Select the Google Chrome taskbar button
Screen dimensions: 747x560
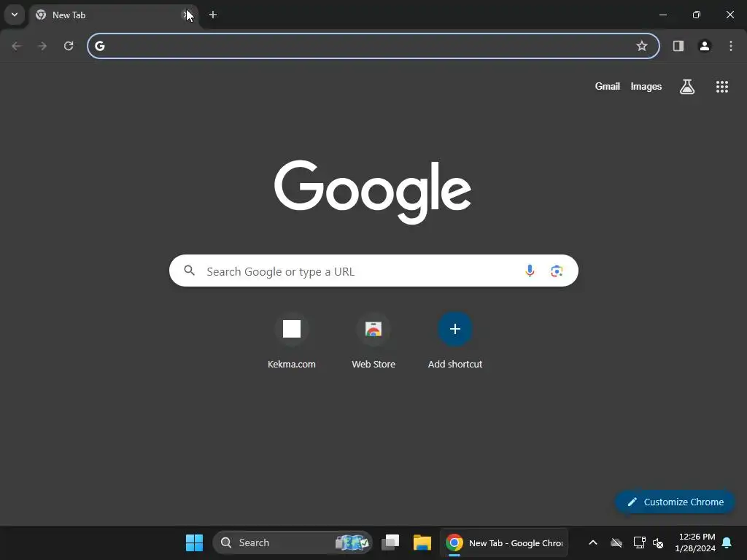coord(504,542)
